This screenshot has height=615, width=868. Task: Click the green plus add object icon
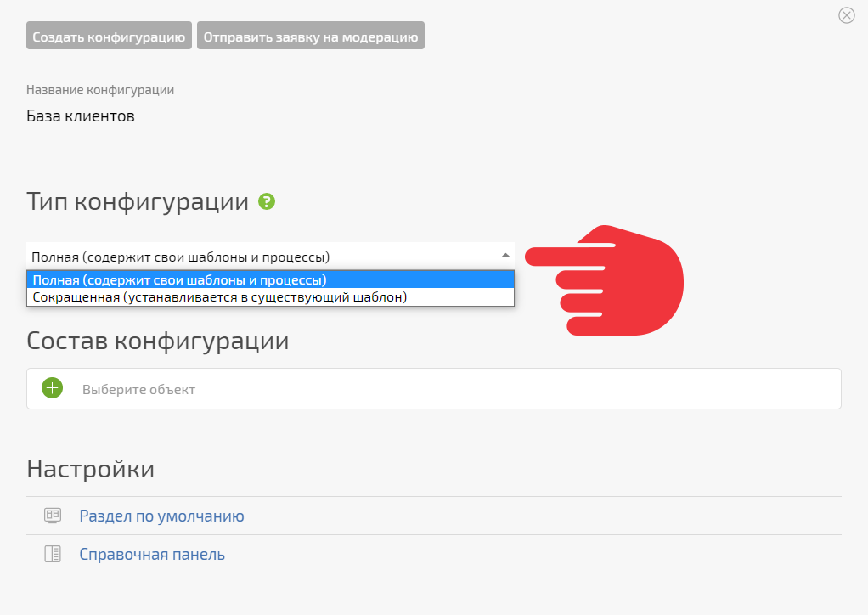[x=52, y=388]
